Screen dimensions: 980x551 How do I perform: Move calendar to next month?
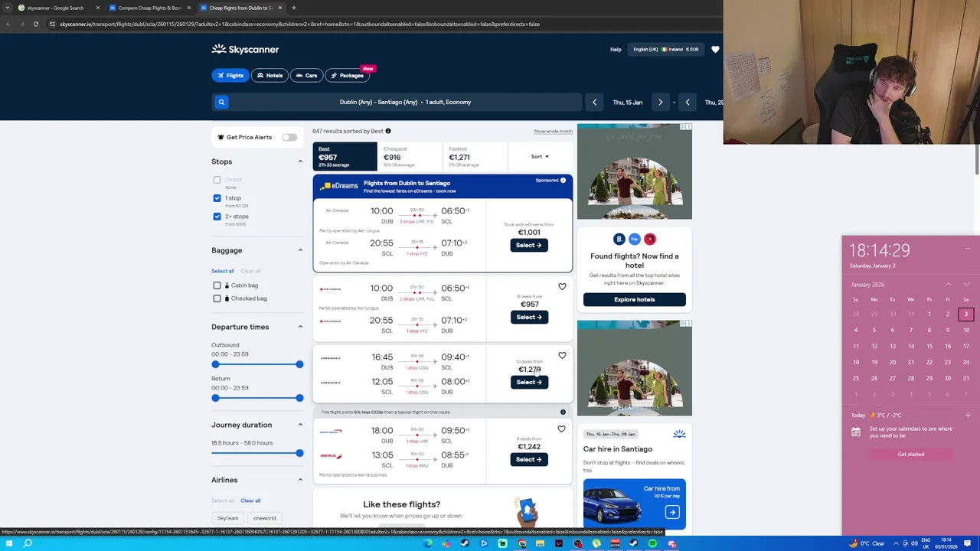click(966, 285)
